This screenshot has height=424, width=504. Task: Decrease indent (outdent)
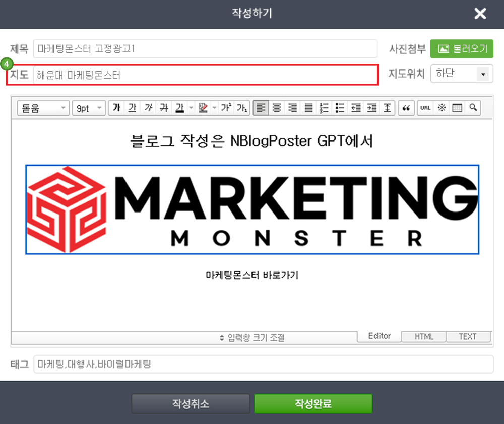pyautogui.click(x=355, y=108)
